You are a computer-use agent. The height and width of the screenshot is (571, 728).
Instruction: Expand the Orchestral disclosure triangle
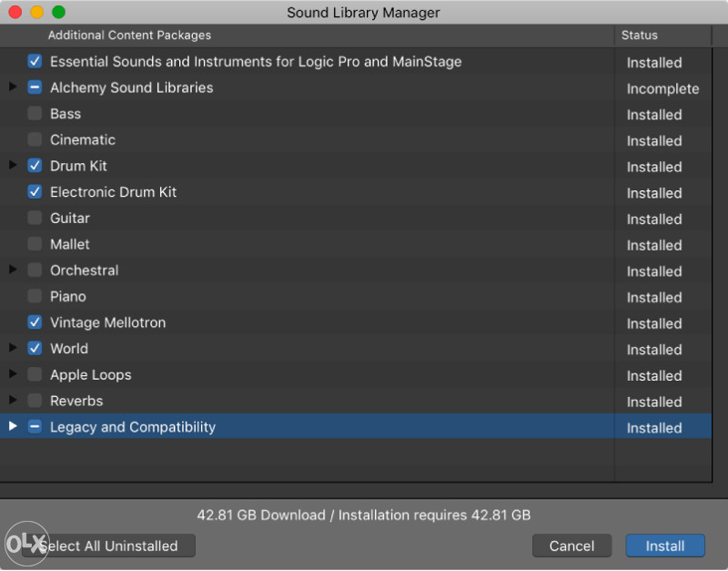point(13,270)
